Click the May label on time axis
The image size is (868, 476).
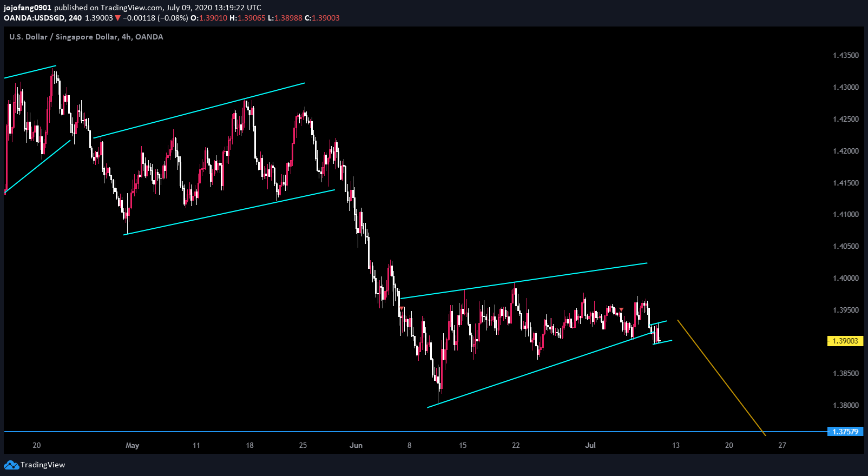click(133, 445)
